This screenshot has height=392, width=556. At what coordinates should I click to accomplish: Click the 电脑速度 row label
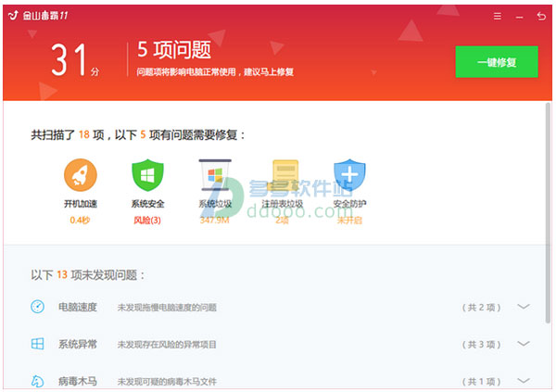(78, 307)
